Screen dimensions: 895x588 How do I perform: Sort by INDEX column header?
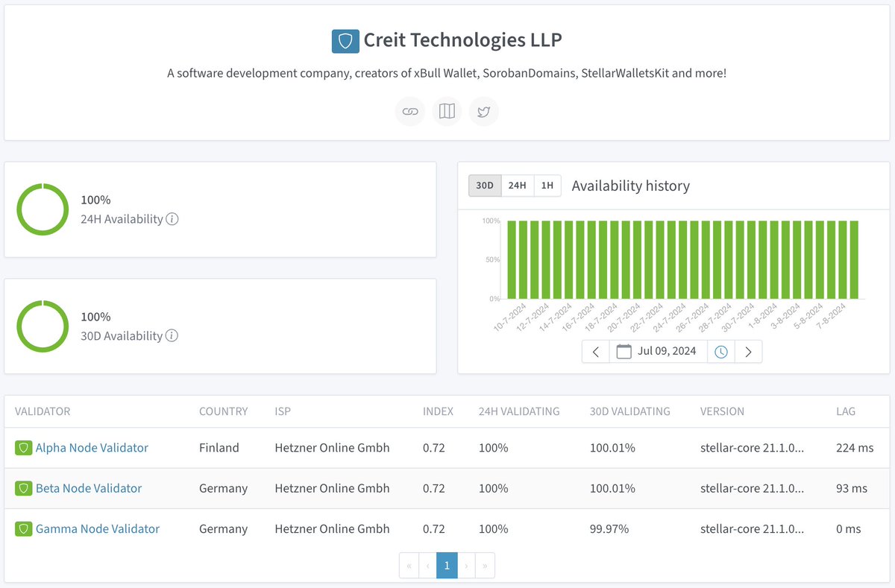(x=438, y=411)
